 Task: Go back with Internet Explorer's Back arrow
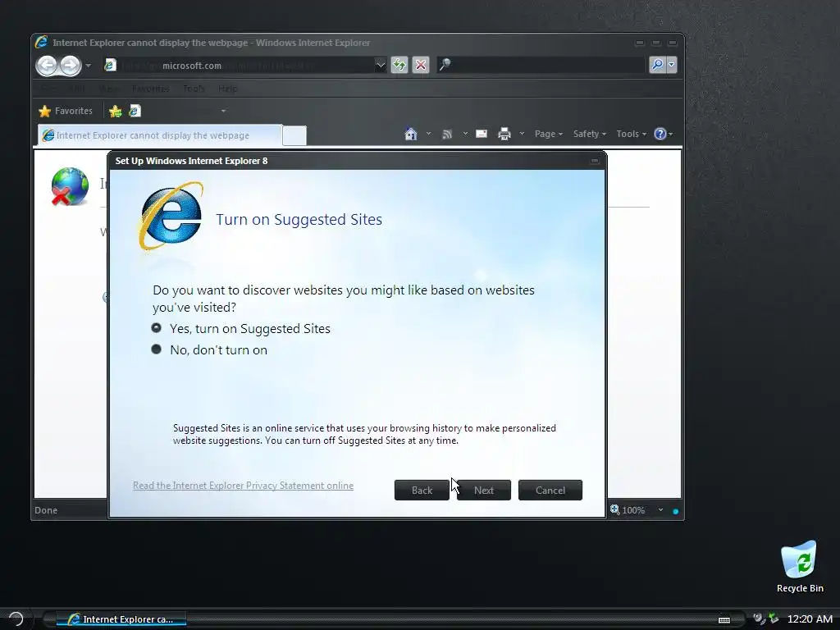pos(47,66)
